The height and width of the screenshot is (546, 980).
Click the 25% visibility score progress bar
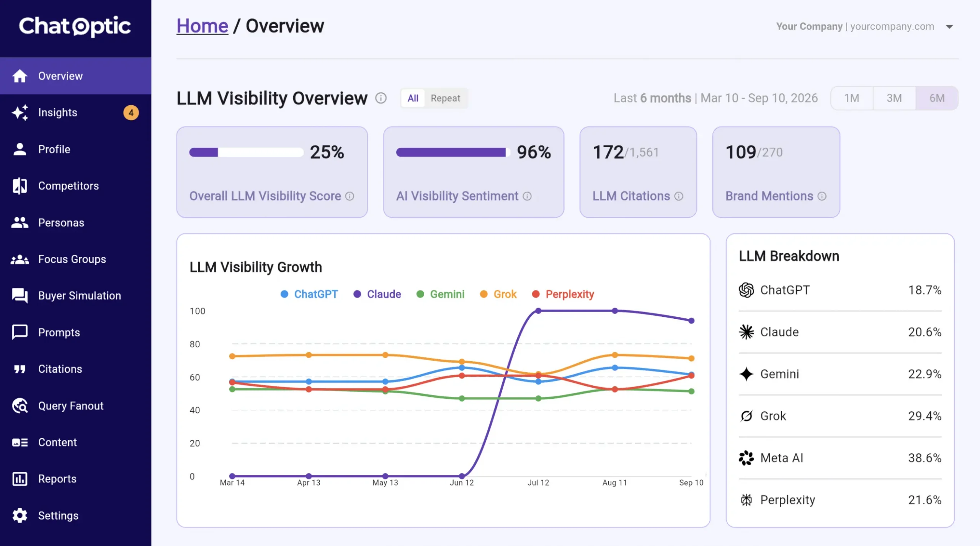point(246,152)
